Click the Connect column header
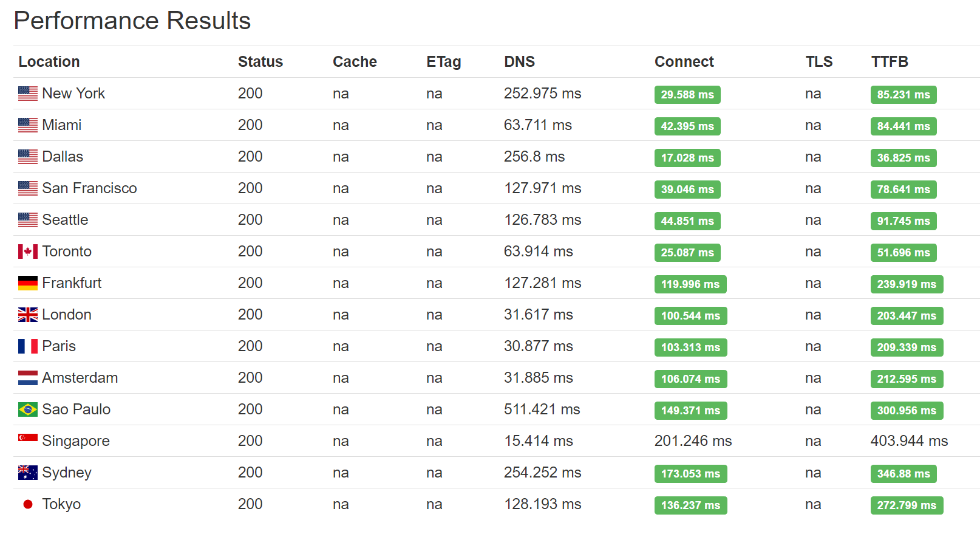Viewport: 980px width, 534px height. pyautogui.click(x=684, y=62)
